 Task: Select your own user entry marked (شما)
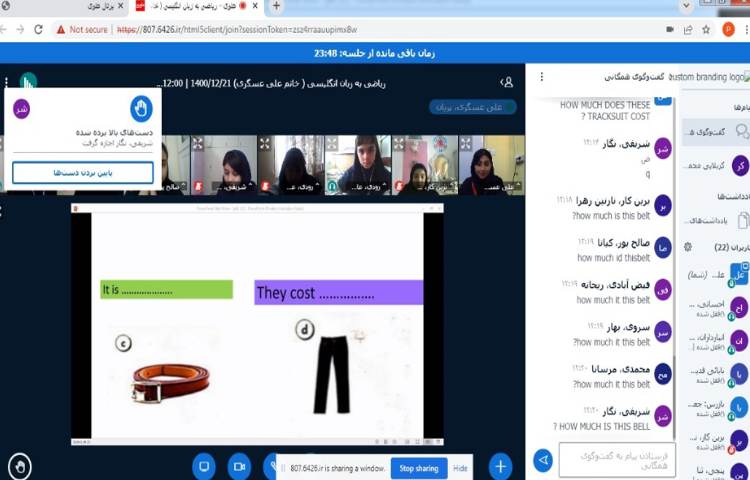pos(716,275)
